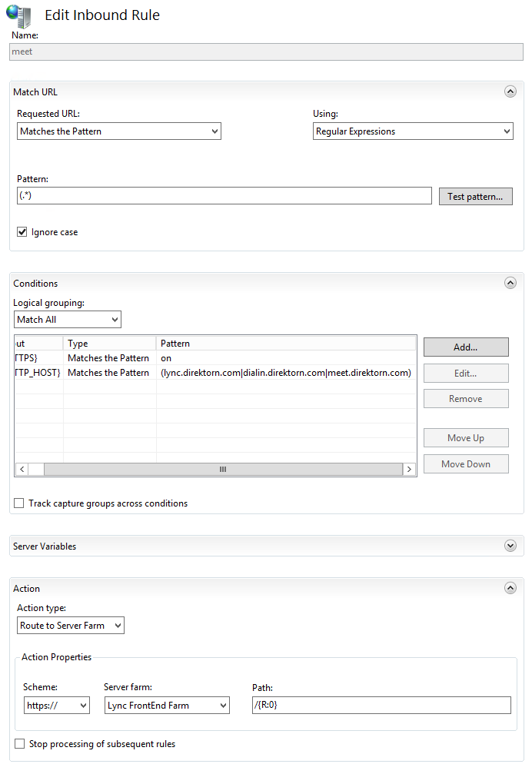Click the conditions list right scroll arrow
The width and height of the screenshot is (532, 764).
[409, 469]
